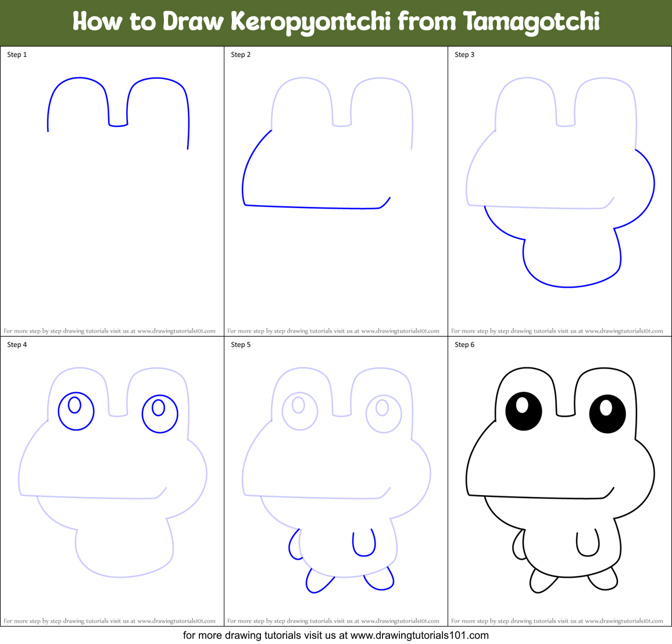Visit www.drawingtutorials101.com footer link
This screenshot has width=672, height=644.
[x=336, y=635]
